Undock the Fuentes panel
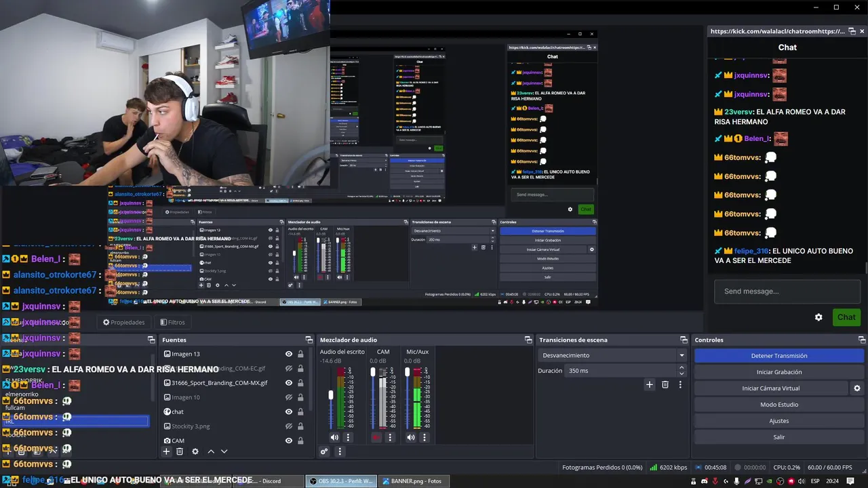 tap(309, 340)
